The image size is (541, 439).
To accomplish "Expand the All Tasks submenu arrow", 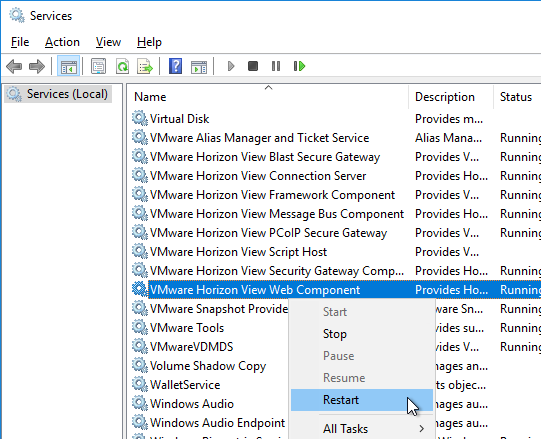I will coord(421,429).
